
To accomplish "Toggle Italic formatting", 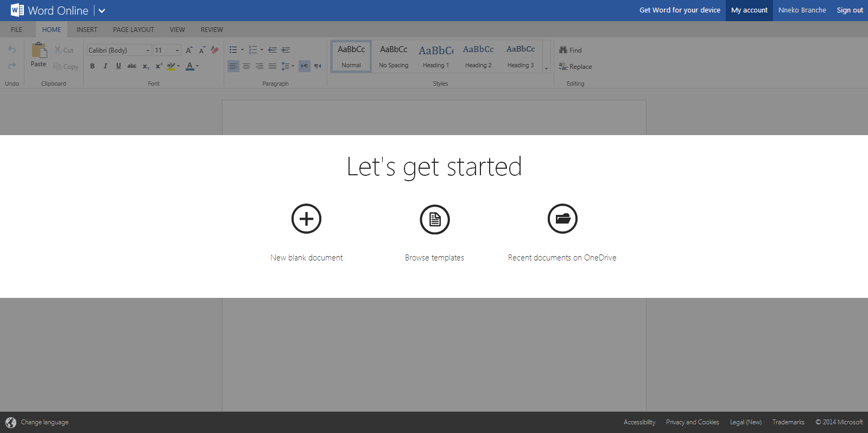I will click(105, 66).
